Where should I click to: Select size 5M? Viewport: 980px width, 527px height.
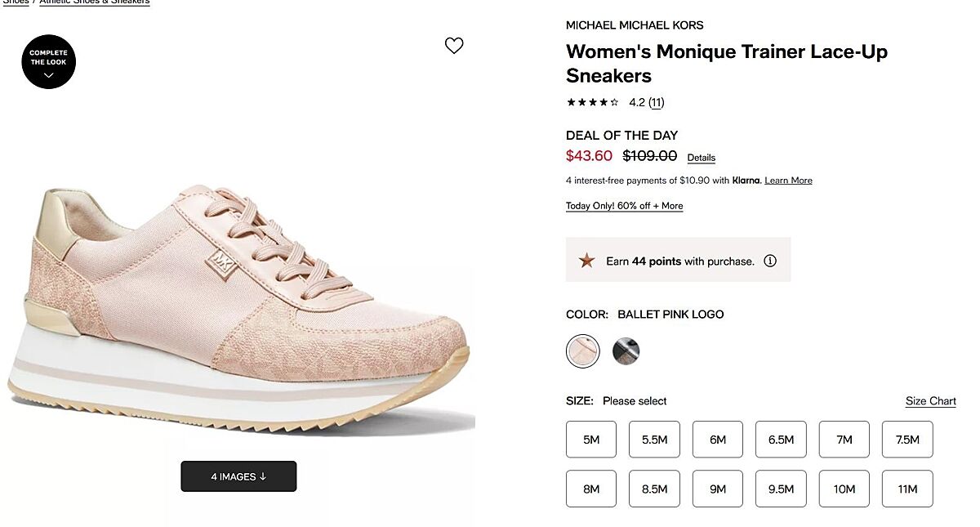coord(591,440)
